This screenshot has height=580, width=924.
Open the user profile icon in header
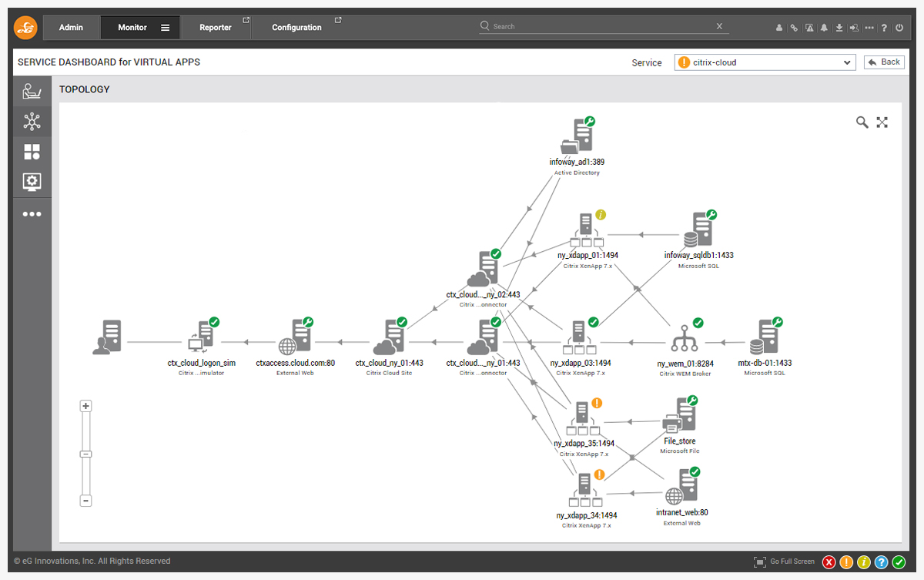pyautogui.click(x=779, y=28)
